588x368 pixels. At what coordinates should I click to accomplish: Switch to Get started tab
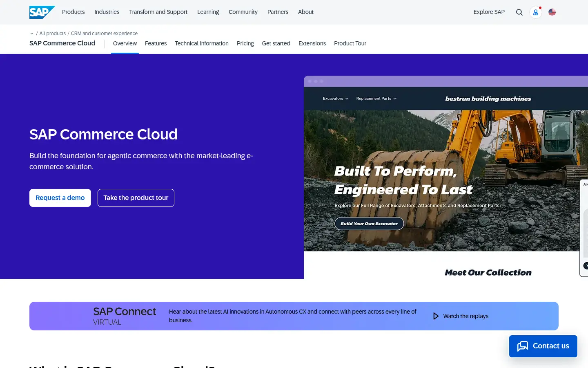point(276,43)
